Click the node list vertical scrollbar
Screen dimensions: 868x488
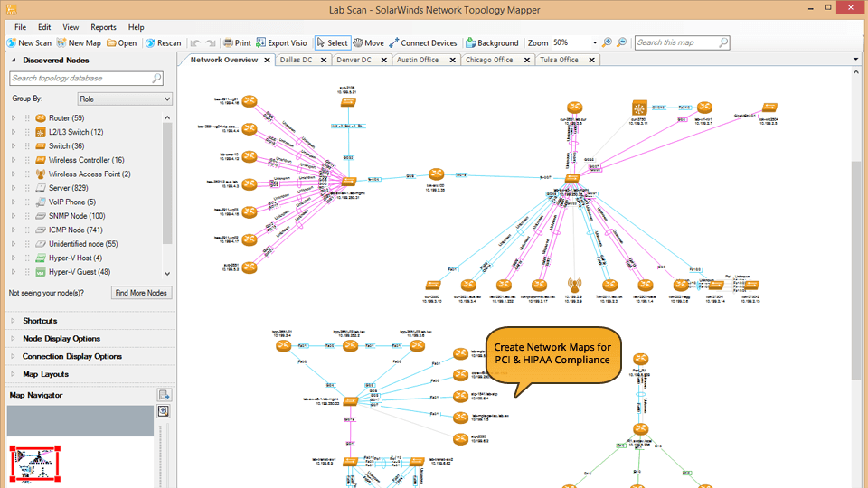coord(167,183)
